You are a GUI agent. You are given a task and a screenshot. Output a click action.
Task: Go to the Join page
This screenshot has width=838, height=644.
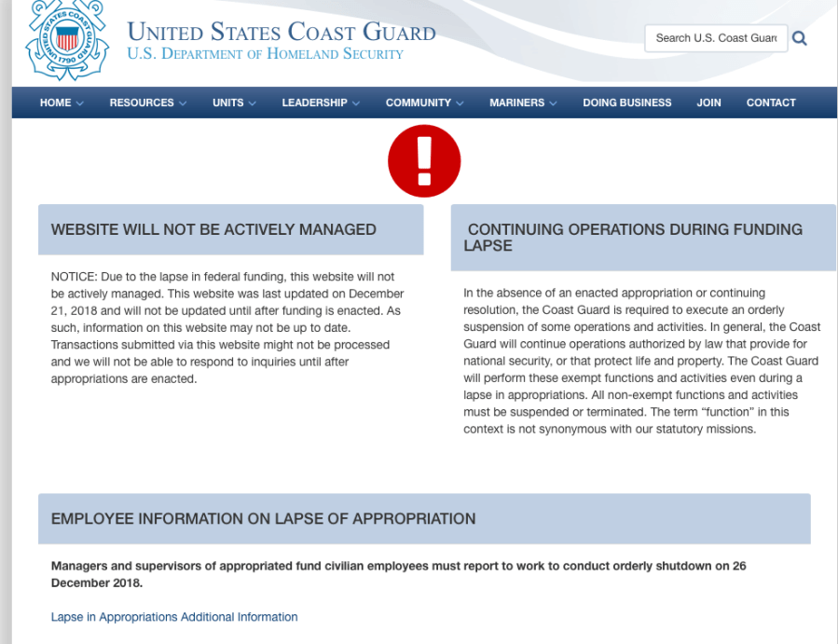coord(708,103)
